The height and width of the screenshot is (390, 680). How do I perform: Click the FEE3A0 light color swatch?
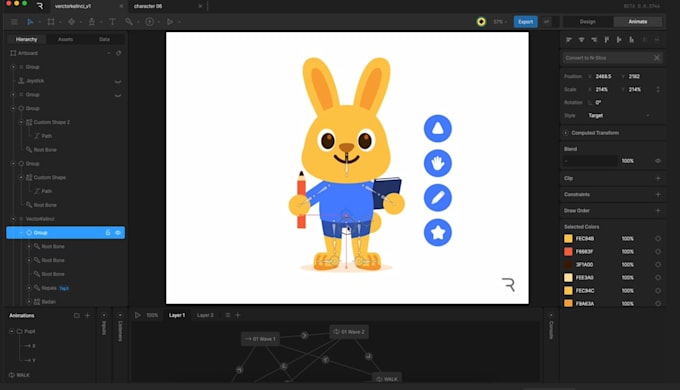pos(568,278)
